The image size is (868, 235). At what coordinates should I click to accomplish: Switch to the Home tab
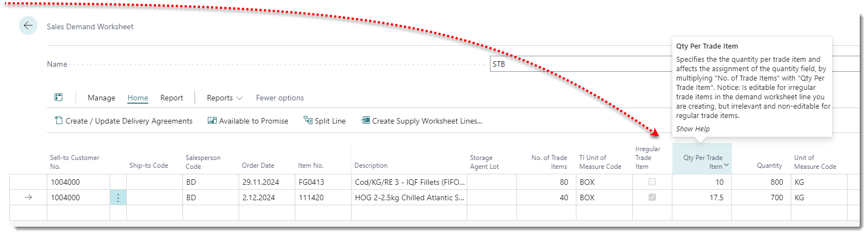click(138, 98)
